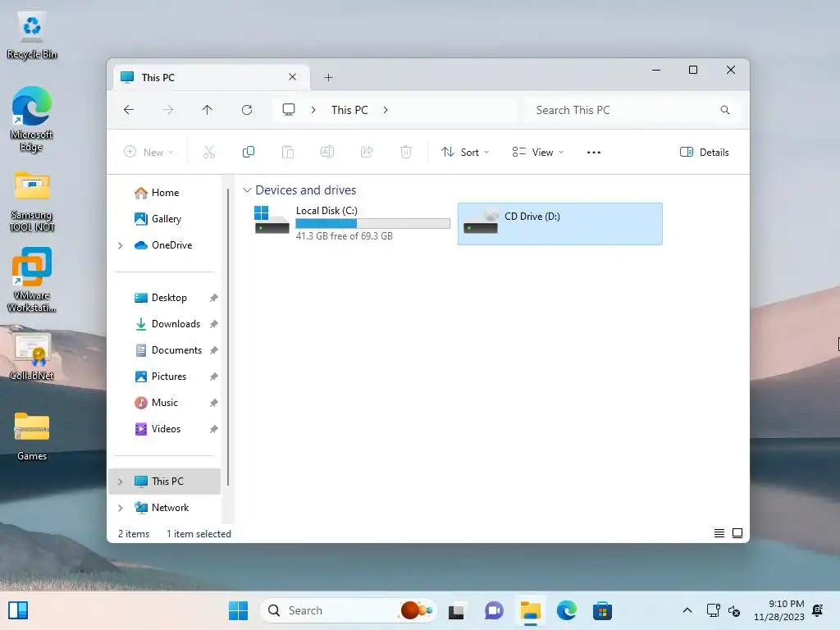Open the Windows Start menu
The width and height of the screenshot is (840, 630).
click(238, 610)
